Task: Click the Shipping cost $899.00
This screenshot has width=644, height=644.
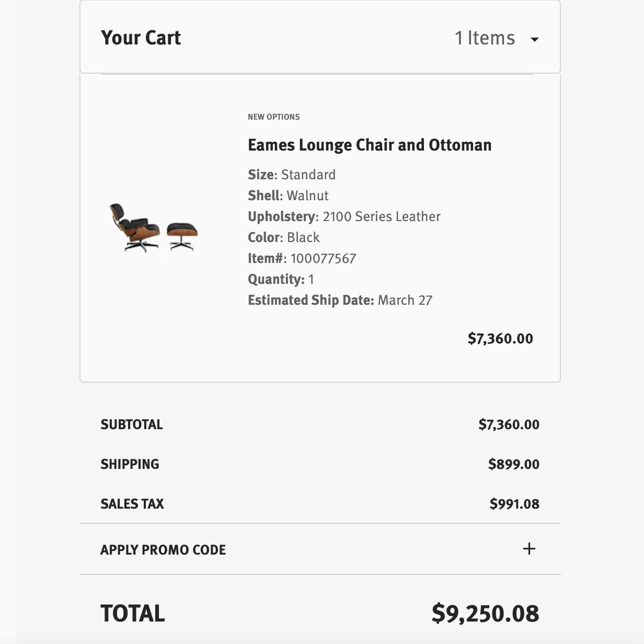Action: point(514,464)
